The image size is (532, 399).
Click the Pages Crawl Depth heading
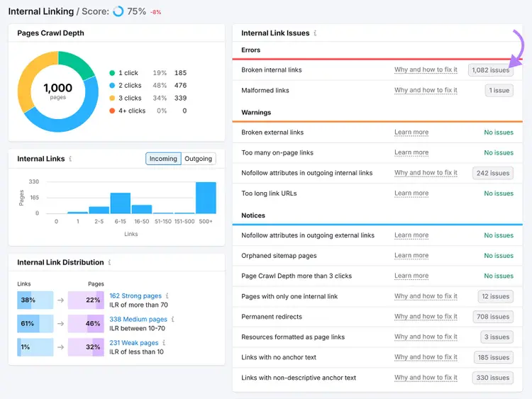click(x=50, y=33)
